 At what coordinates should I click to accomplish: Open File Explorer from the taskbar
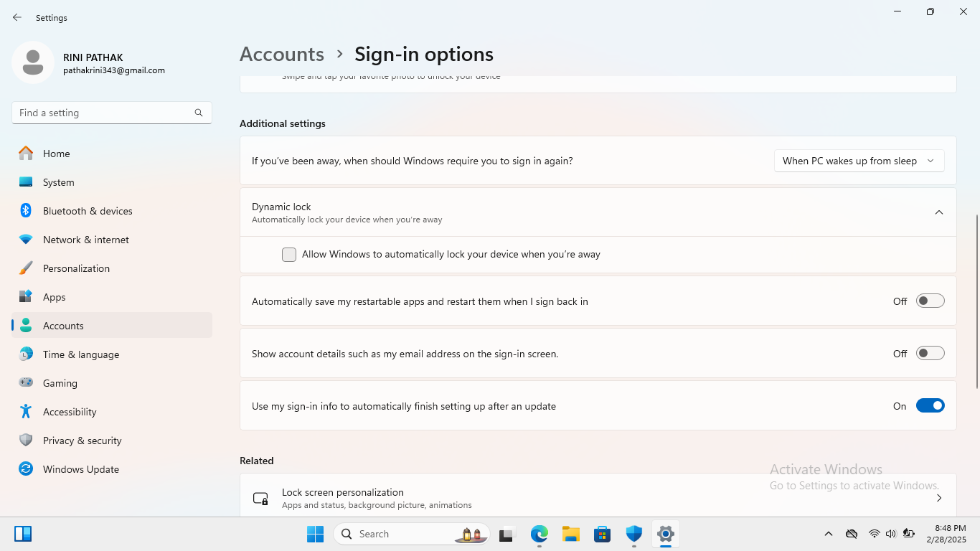pyautogui.click(x=571, y=534)
